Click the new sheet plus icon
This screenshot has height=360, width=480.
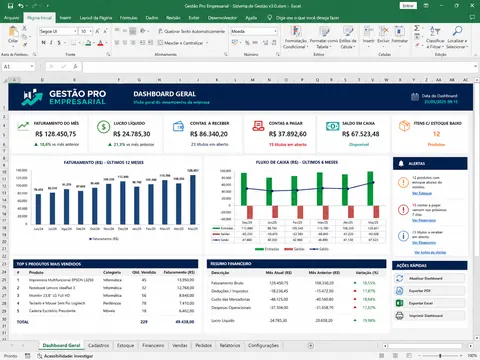(311, 345)
